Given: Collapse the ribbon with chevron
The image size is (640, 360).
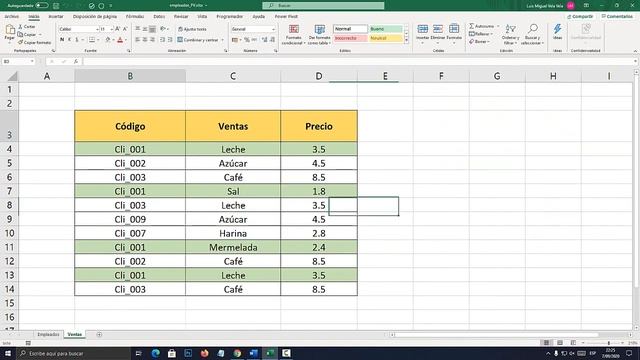Looking at the screenshot, I should (x=635, y=51).
